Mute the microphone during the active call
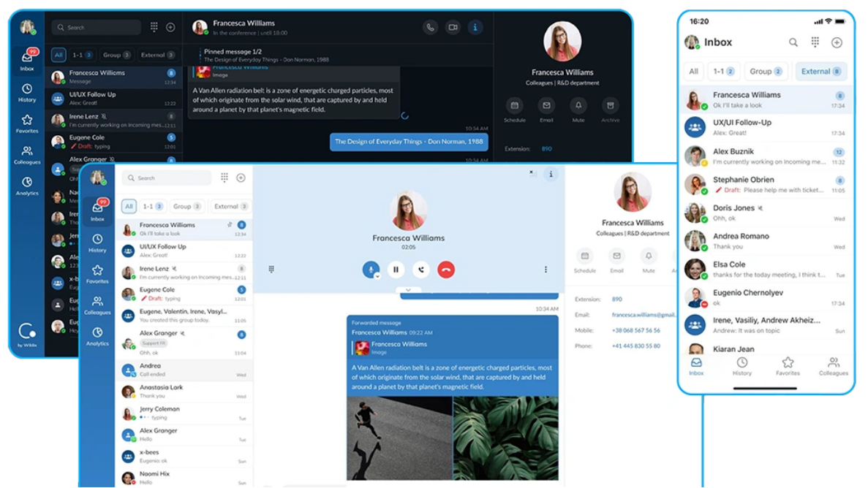This screenshot has width=868, height=488. coord(371,270)
